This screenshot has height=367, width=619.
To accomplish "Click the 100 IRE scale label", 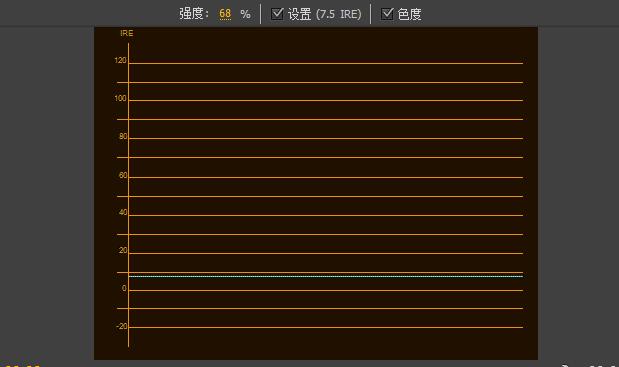I will point(120,98).
